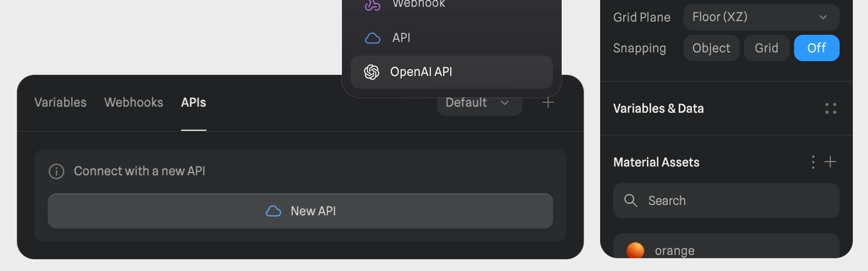
Task: Switch to the Webhooks tab
Action: pyautogui.click(x=134, y=103)
